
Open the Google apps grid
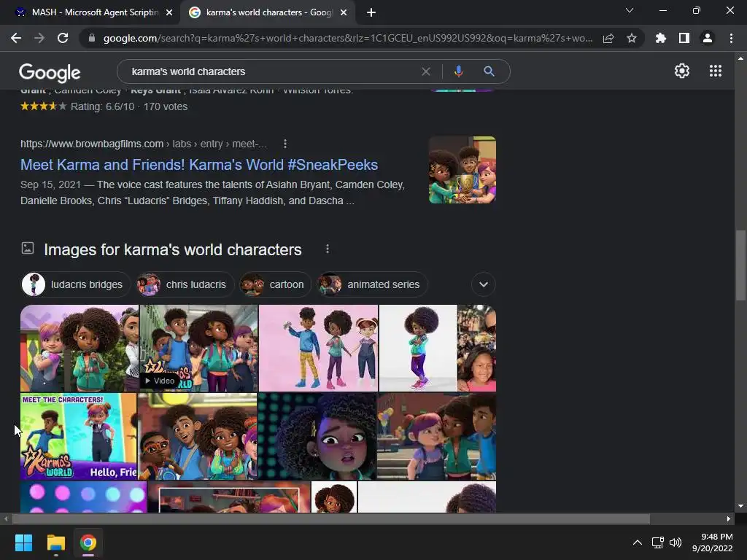pos(716,71)
